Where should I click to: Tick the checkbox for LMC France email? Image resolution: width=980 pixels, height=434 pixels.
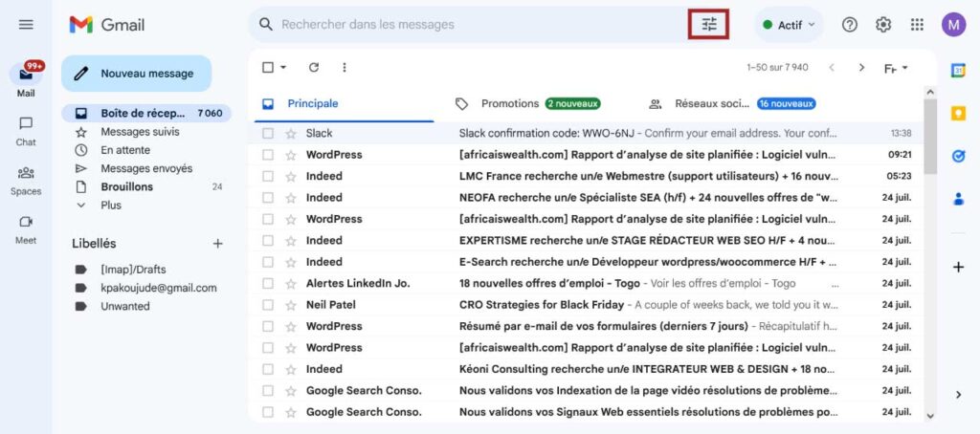268,176
